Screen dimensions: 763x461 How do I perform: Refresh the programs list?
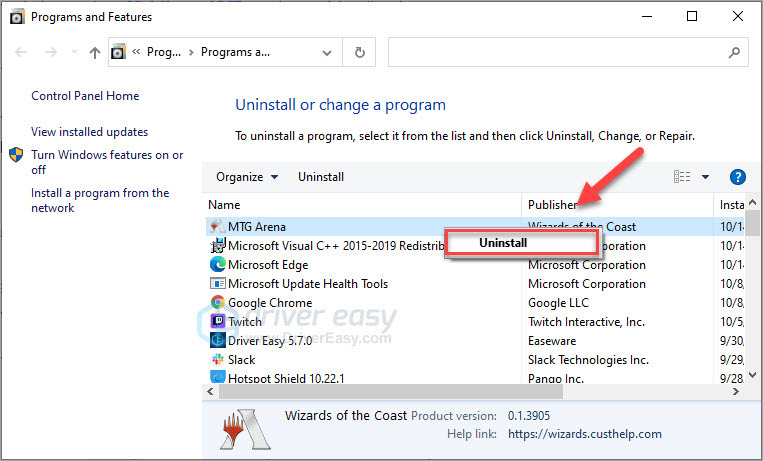[360, 52]
